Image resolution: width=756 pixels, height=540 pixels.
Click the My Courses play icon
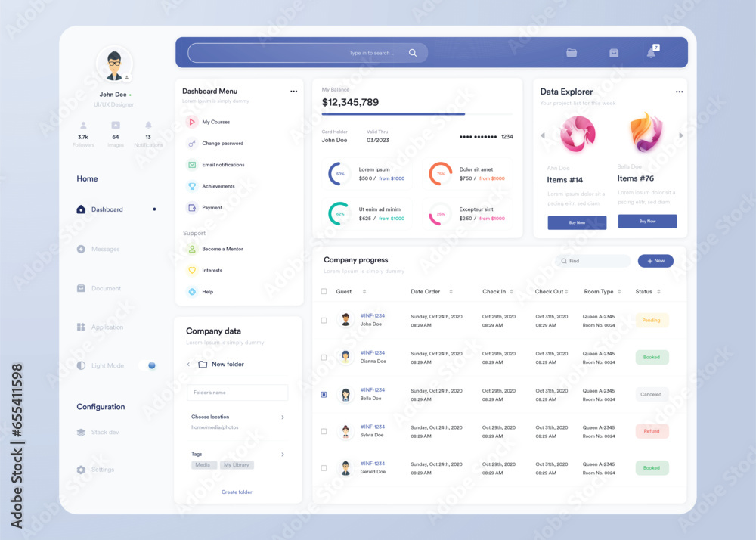click(x=192, y=122)
